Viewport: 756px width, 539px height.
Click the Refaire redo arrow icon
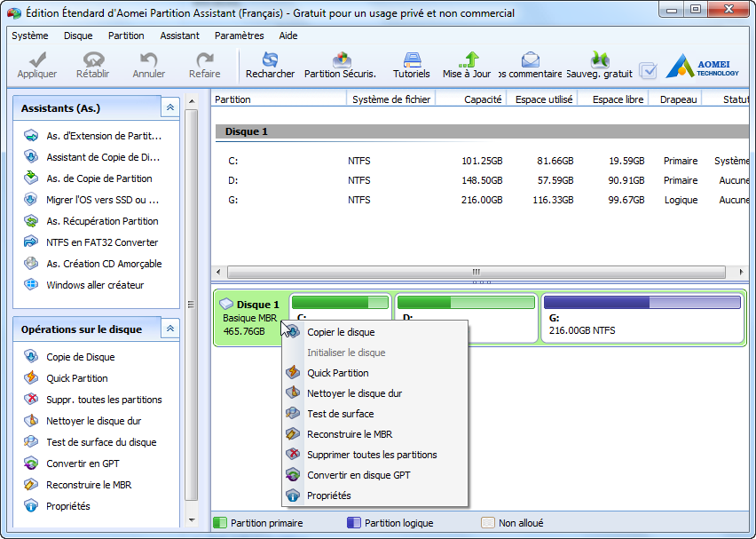pyautogui.click(x=205, y=59)
